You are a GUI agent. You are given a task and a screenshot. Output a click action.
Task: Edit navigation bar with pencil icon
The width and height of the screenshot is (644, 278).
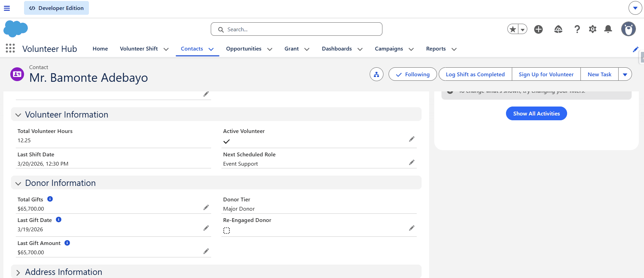pos(635,49)
